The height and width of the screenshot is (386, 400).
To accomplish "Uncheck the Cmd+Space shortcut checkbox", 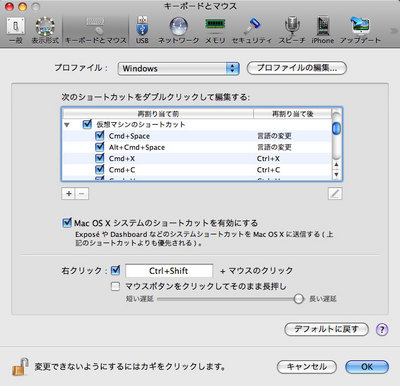I will tap(99, 135).
